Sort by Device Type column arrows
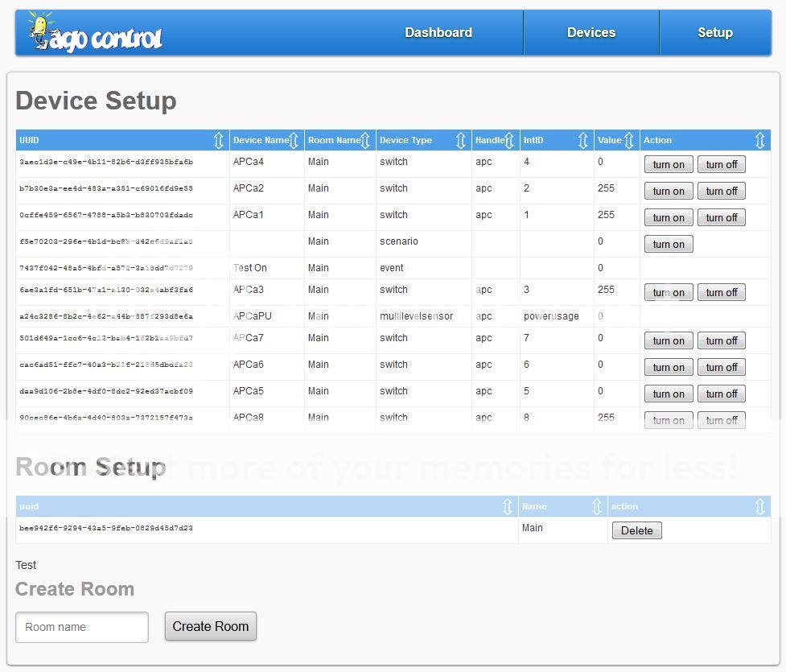 pyautogui.click(x=461, y=141)
